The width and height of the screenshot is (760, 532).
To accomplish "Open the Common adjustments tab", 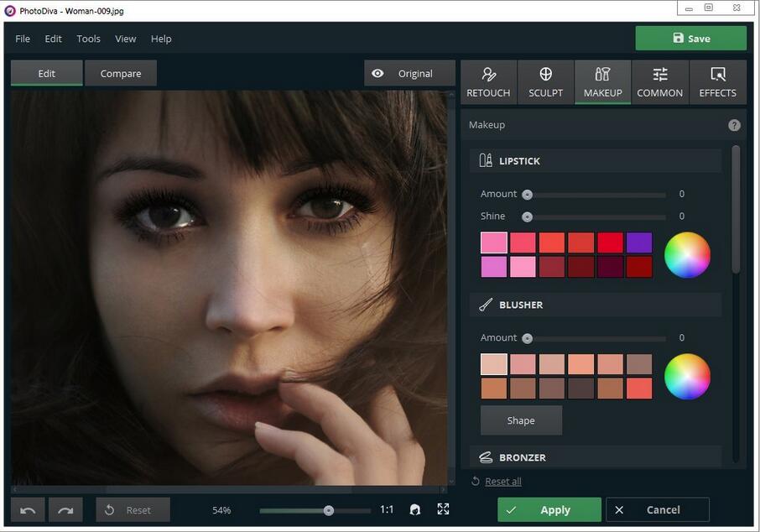I will pos(660,82).
